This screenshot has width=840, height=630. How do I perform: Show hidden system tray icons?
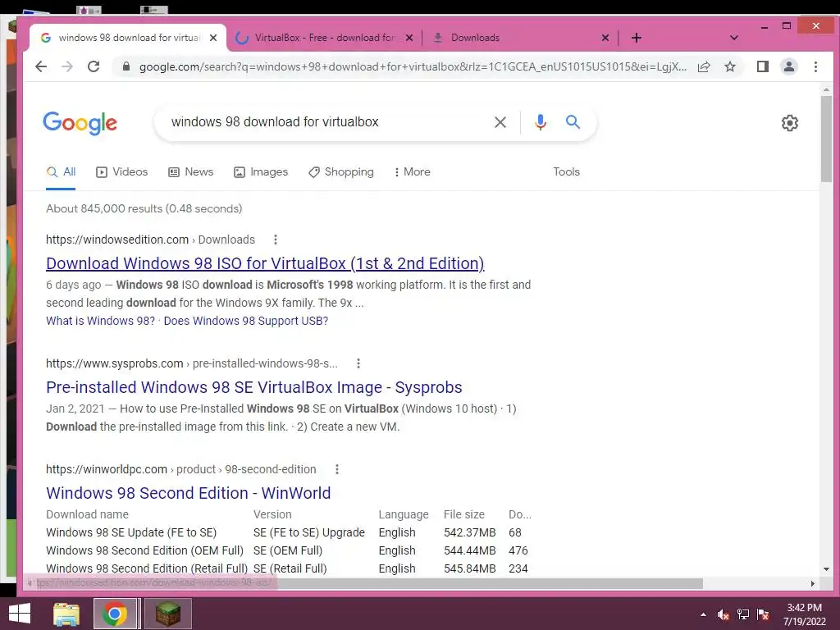pyautogui.click(x=703, y=615)
